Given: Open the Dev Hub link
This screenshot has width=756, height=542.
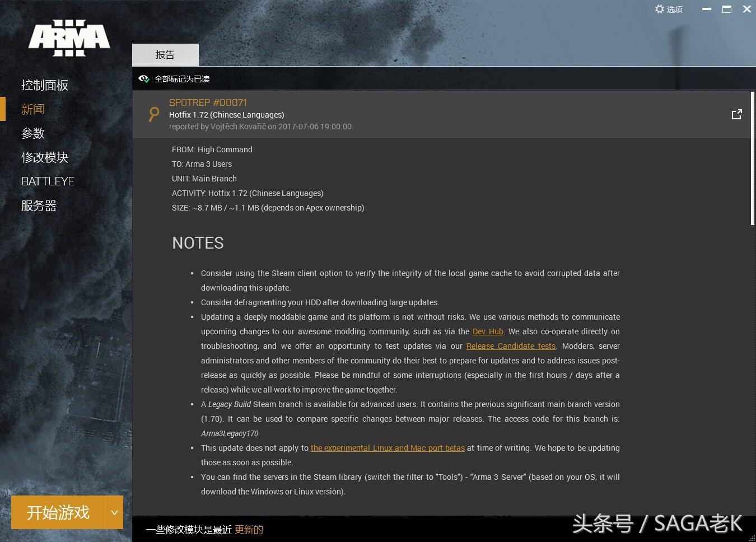Looking at the screenshot, I should (x=488, y=331).
